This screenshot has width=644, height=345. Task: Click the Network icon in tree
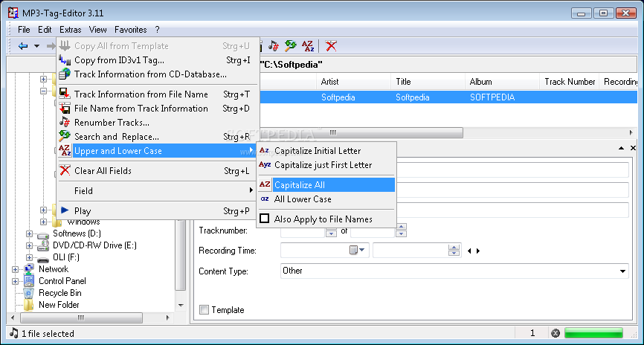[x=29, y=269]
